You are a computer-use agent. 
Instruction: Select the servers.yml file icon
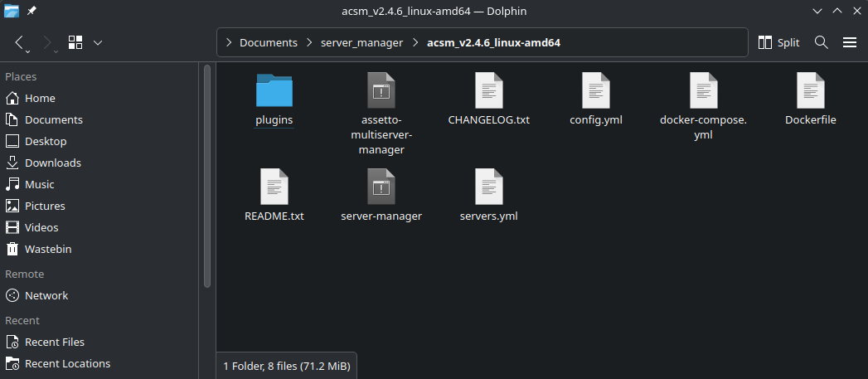pos(489,187)
